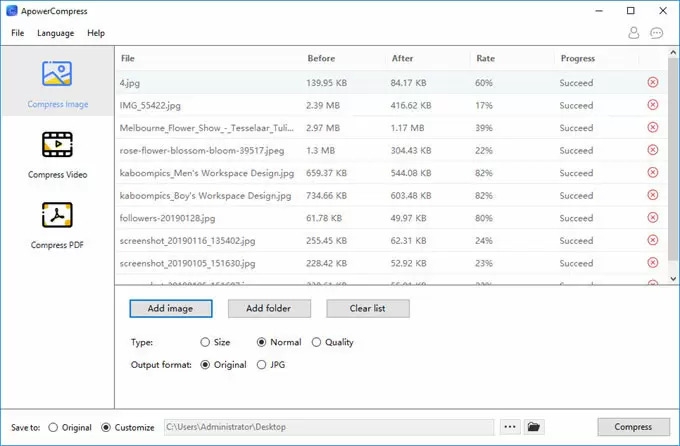Open the user account icon
The width and height of the screenshot is (680, 446).
[634, 33]
